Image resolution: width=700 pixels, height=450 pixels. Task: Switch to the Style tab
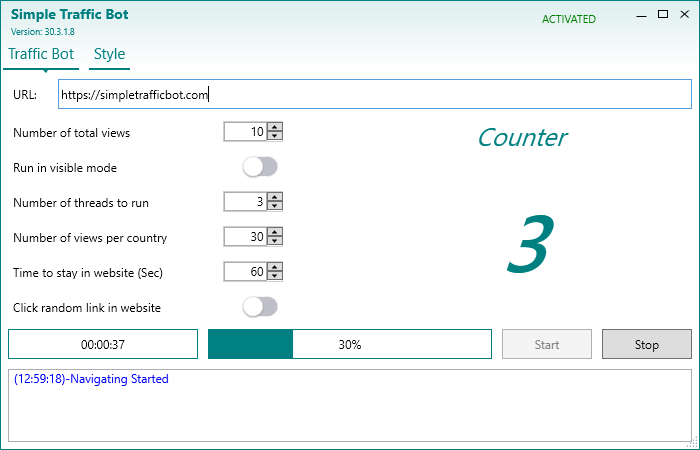tap(109, 54)
